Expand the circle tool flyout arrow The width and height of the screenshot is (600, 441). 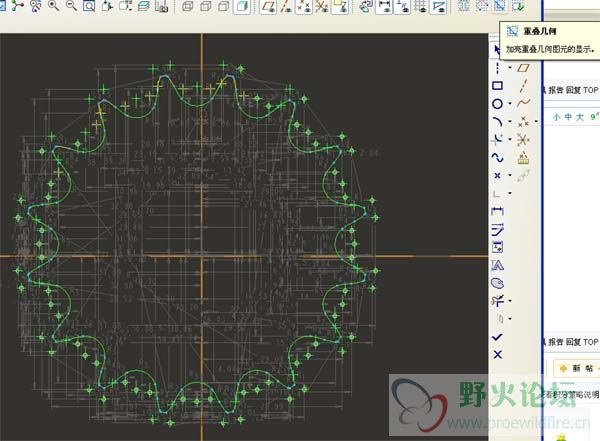[510, 103]
